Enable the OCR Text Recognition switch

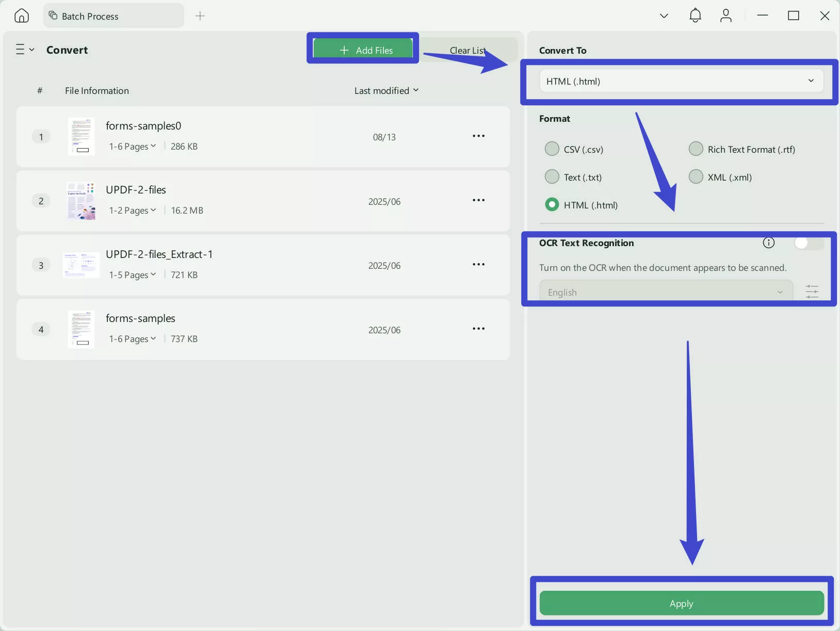[x=809, y=243]
